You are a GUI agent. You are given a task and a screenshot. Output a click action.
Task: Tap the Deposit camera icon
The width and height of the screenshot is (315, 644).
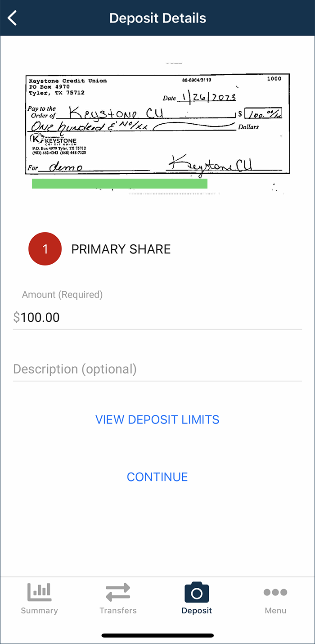click(197, 592)
